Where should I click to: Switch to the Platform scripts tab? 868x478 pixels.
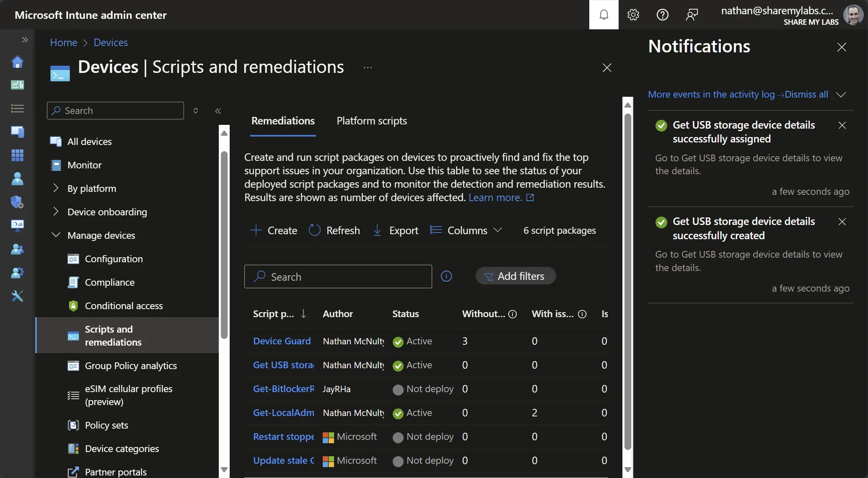(x=371, y=121)
